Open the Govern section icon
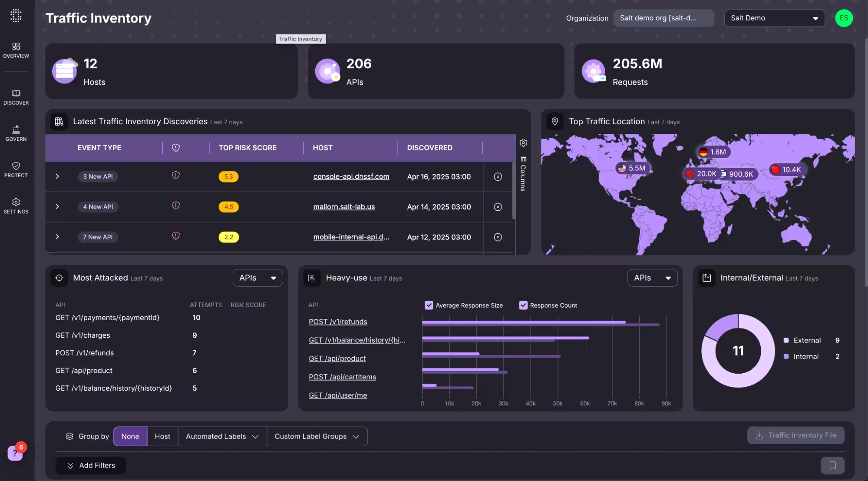This screenshot has height=481, width=868. pyautogui.click(x=16, y=133)
